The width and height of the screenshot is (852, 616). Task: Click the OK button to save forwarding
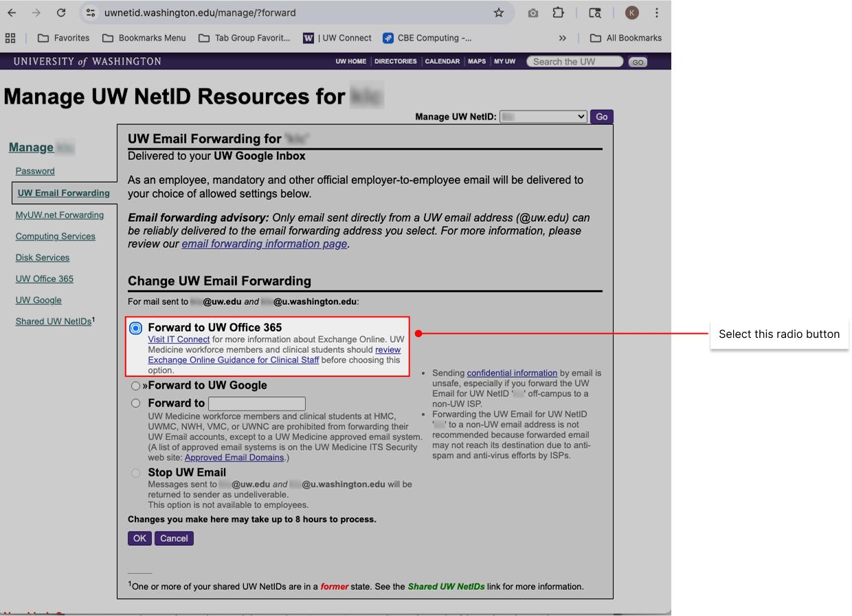click(x=139, y=538)
